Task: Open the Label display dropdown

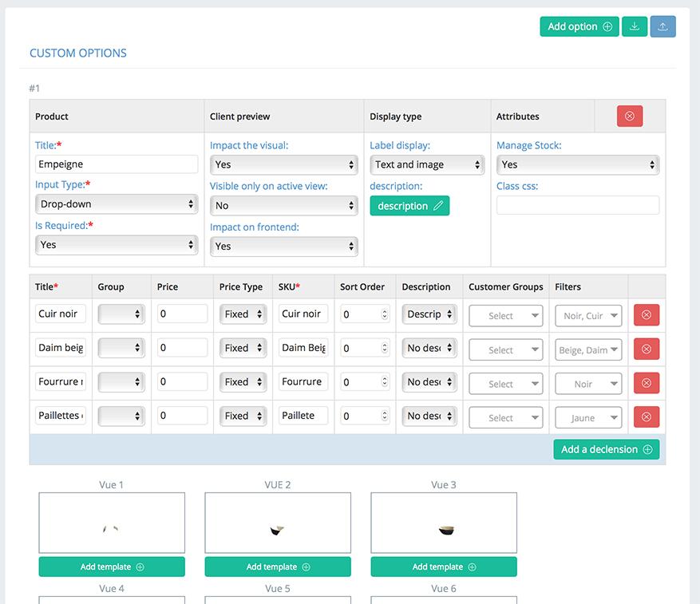Action: pos(427,164)
